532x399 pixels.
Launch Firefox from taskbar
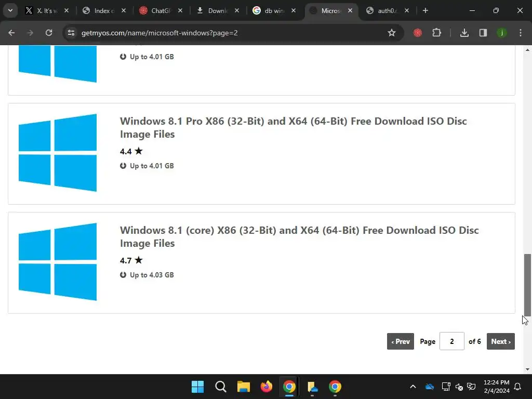click(267, 387)
